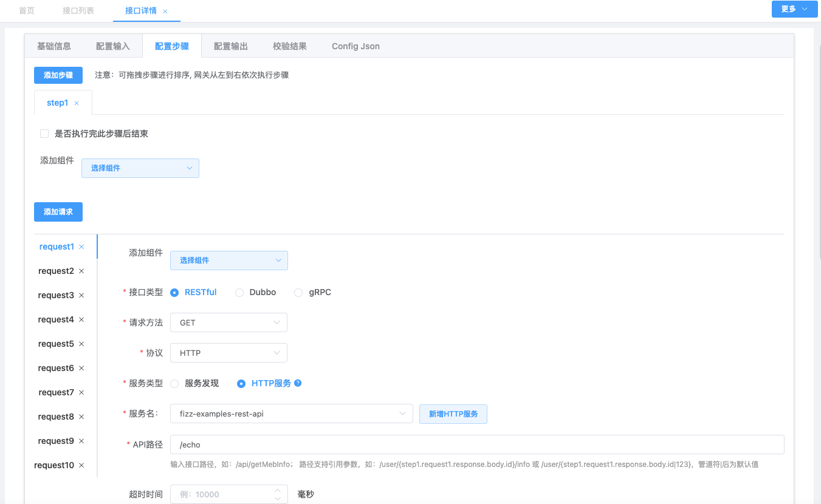Open the 请求方法 GET dropdown

228,322
